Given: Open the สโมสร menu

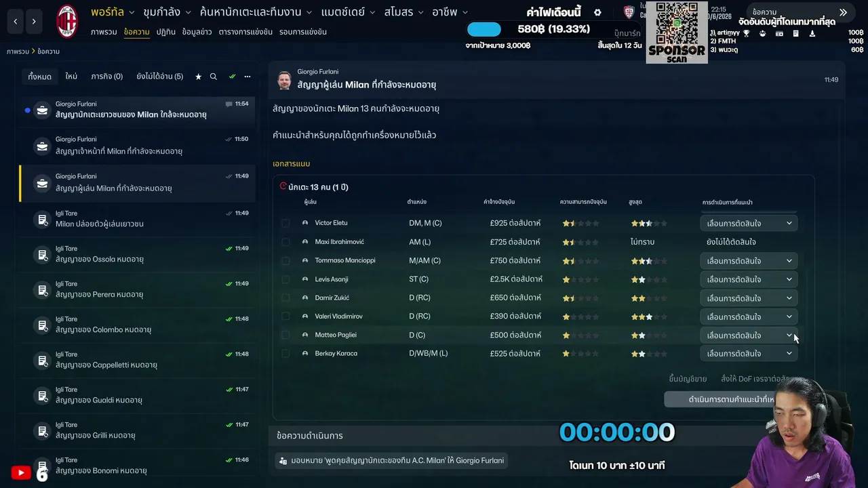Looking at the screenshot, I should (403, 12).
